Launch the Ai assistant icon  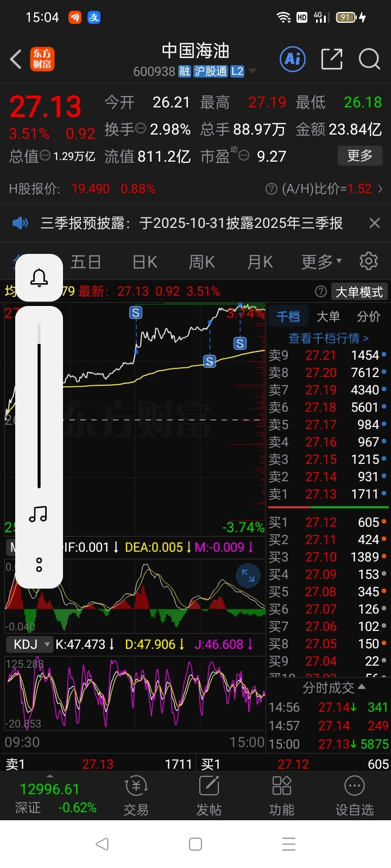tap(293, 59)
